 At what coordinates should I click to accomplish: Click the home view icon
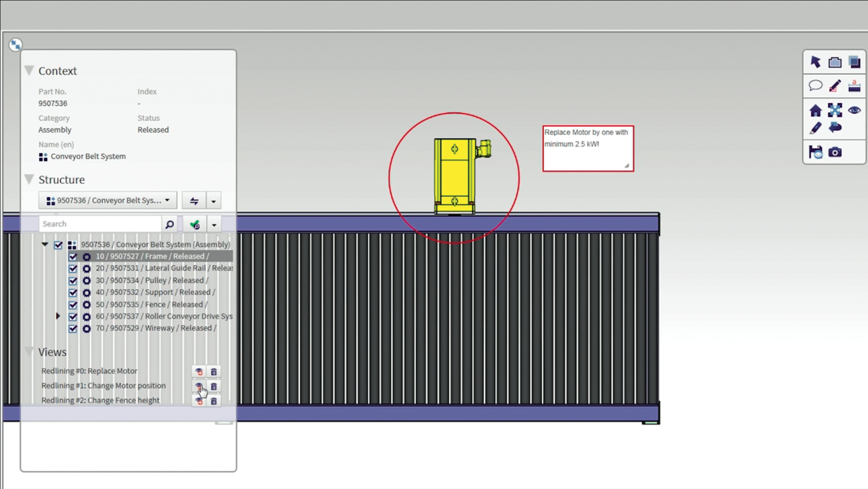pos(815,110)
